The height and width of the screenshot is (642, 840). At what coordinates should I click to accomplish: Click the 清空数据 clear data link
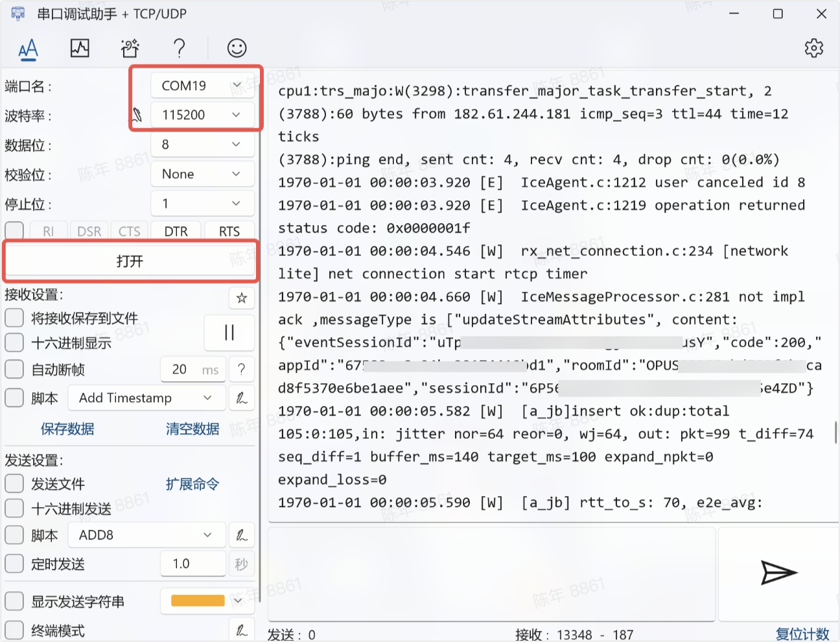[x=192, y=429]
